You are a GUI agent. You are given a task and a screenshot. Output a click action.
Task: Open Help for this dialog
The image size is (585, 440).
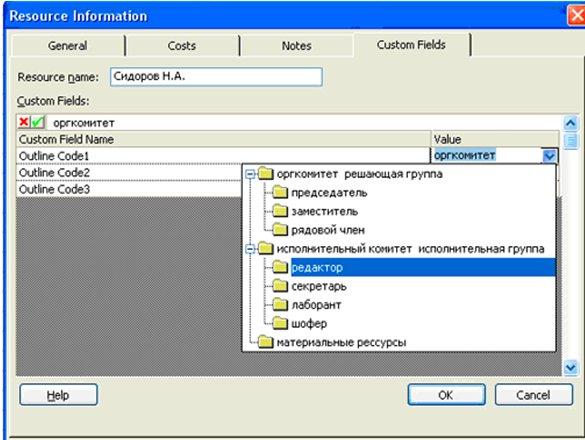click(59, 395)
